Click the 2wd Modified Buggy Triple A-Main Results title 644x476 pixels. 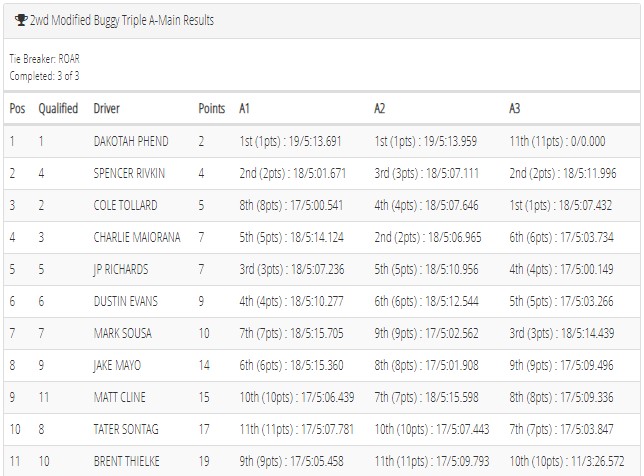pos(122,20)
